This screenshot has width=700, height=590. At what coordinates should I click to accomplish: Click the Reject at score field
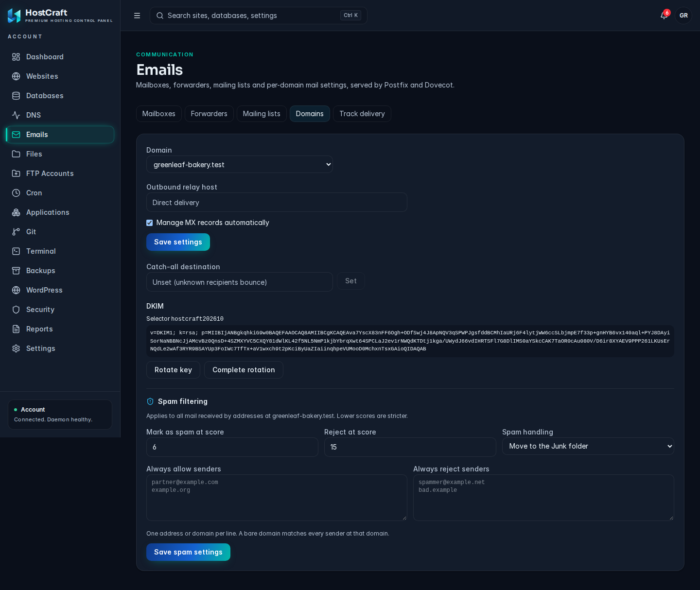point(410,447)
